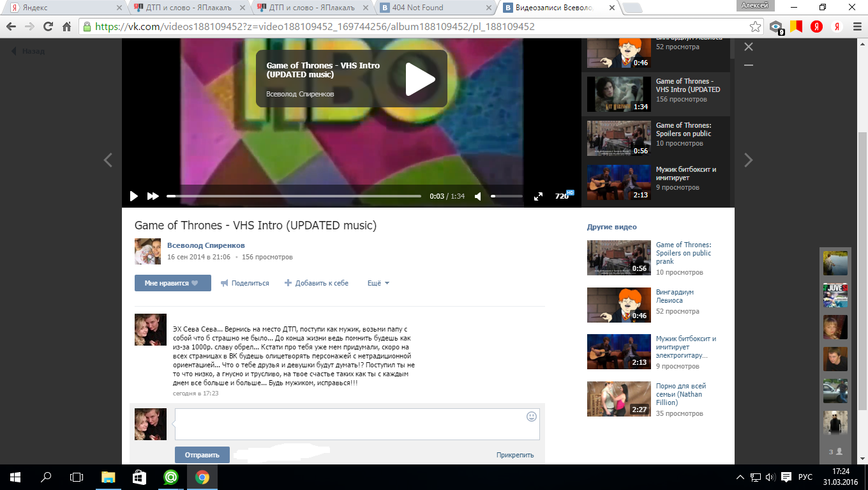Open Windows taskbar search
Viewport: 868px width, 490px height.
[46, 477]
